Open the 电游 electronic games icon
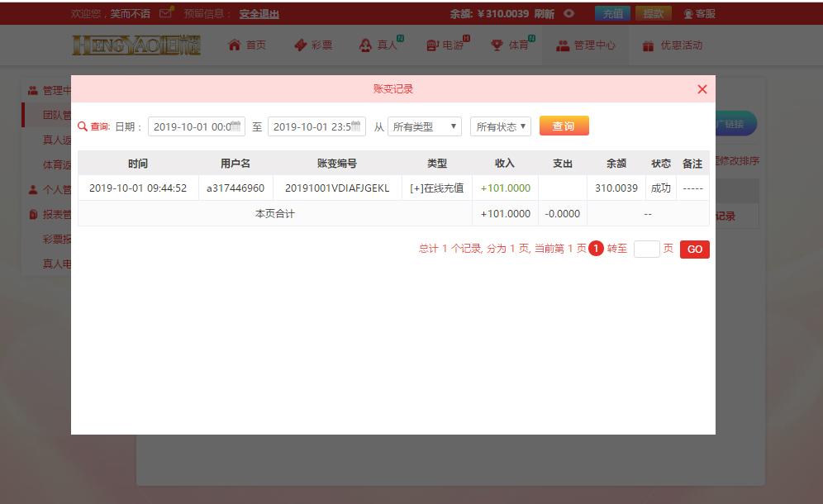This screenshot has width=823, height=504. pos(430,45)
